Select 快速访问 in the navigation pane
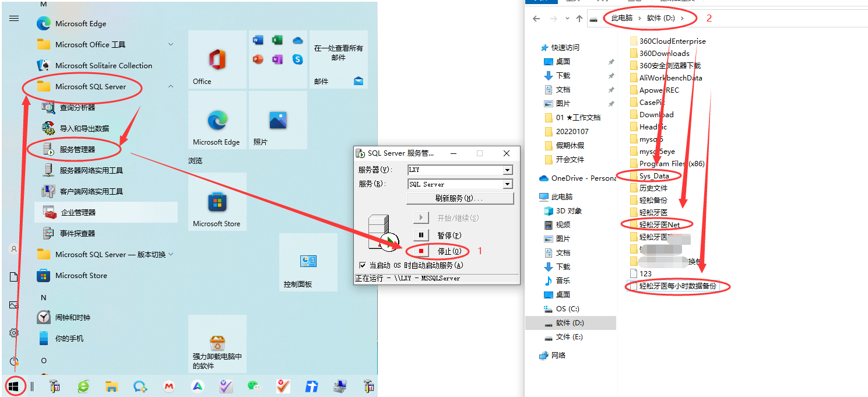 [565, 48]
